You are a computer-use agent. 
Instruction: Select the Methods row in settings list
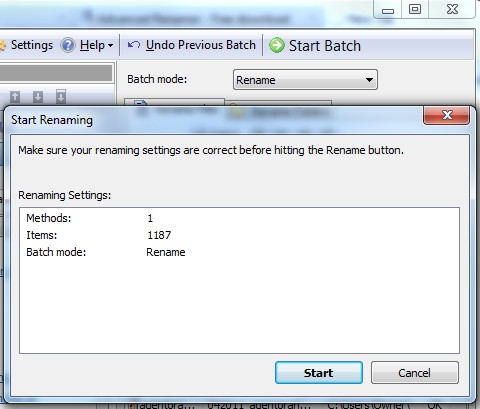pyautogui.click(x=239, y=218)
